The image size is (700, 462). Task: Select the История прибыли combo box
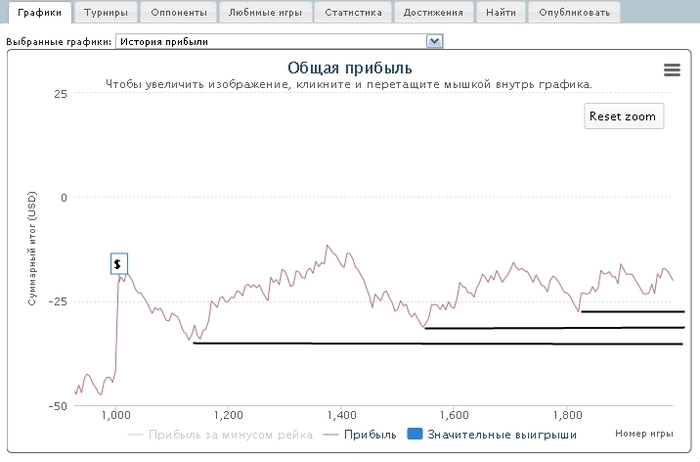tap(279, 42)
